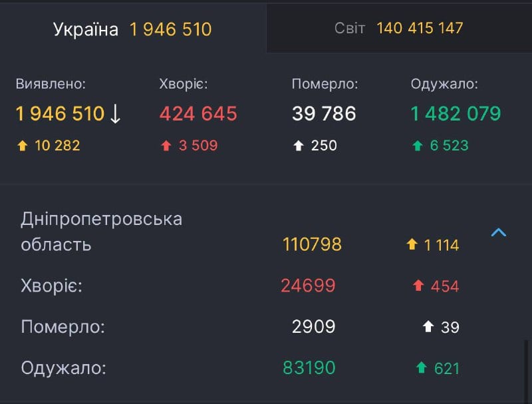Click white up arrow beside 250
532x404 pixels.
point(299,146)
